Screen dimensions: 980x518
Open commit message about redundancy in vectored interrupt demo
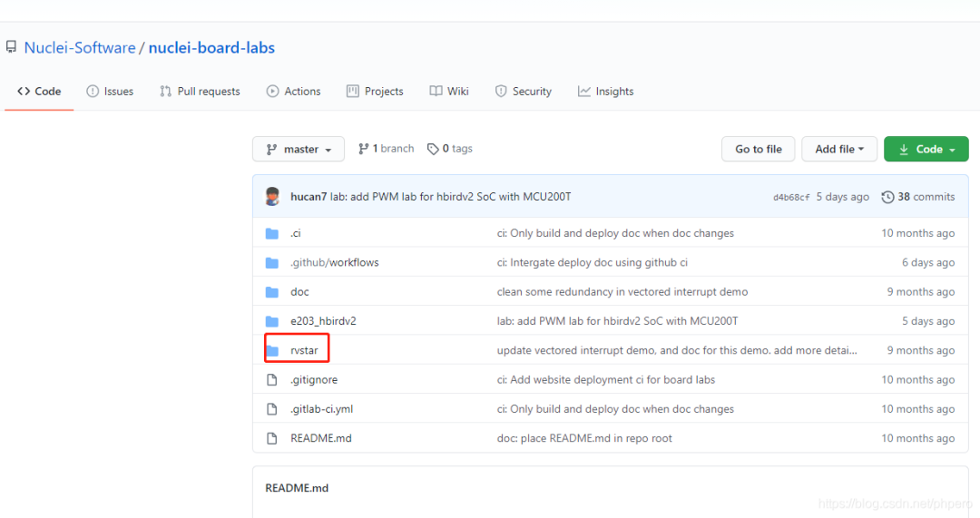click(622, 292)
